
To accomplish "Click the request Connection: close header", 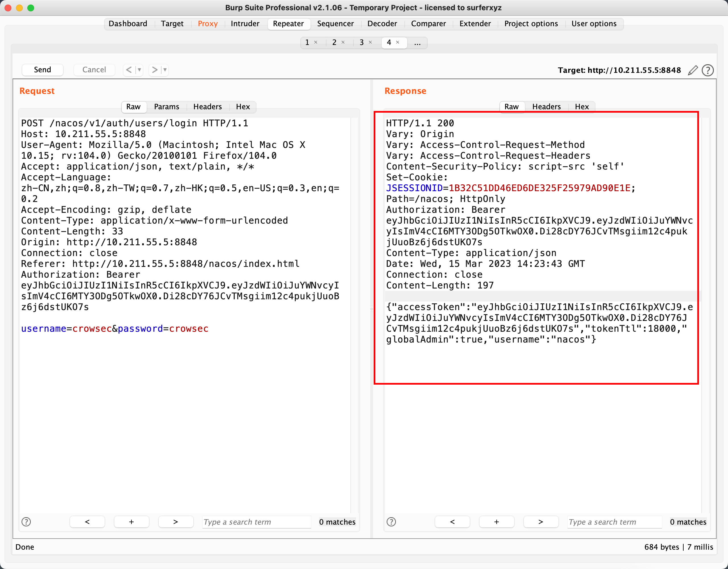I will point(69,253).
